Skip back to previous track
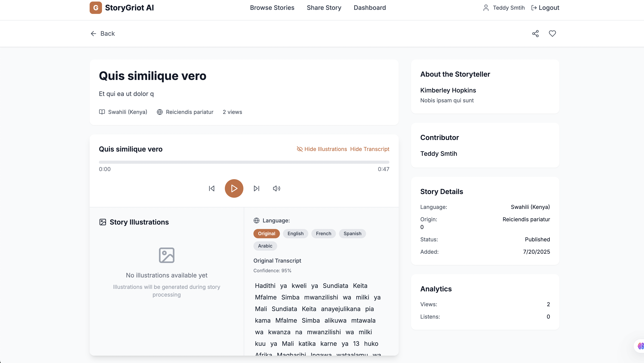Viewport: 644px width, 363px height. (212, 188)
